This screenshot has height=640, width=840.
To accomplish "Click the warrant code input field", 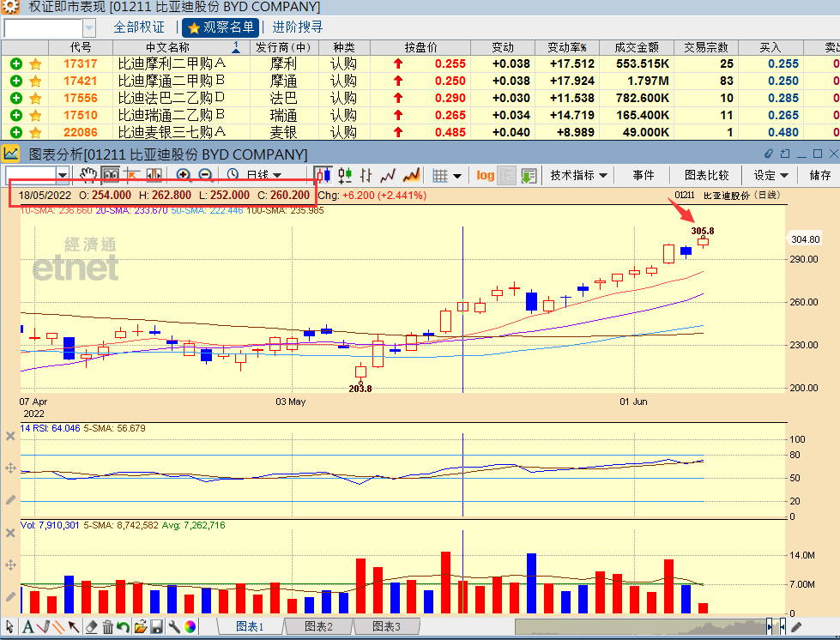I will [43, 27].
